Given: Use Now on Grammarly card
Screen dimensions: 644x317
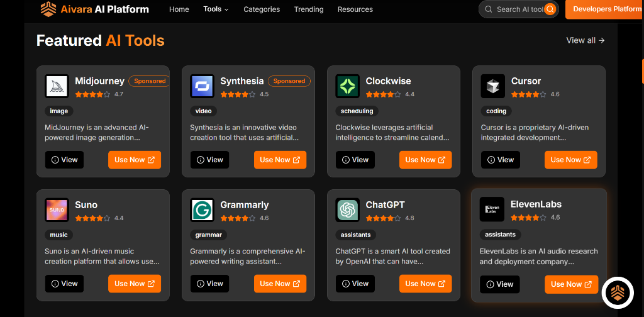Looking at the screenshot, I should (x=280, y=284).
